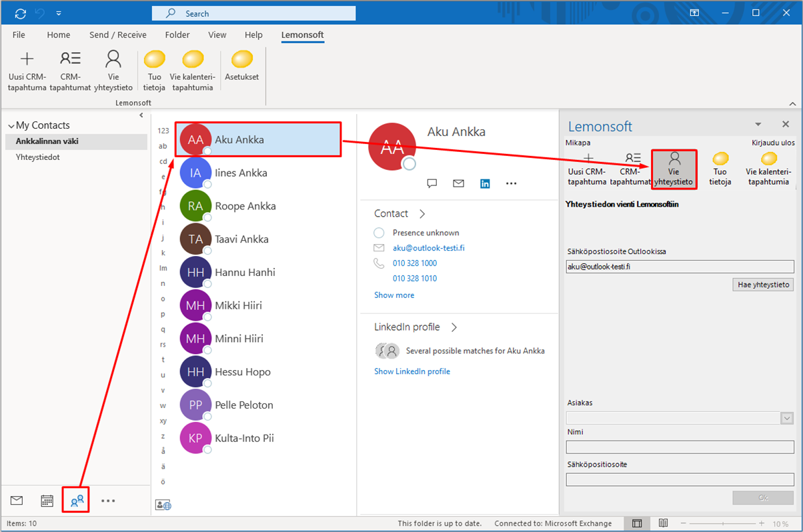Open the Asiakas dropdown
This screenshot has height=532, width=803.
coord(787,418)
